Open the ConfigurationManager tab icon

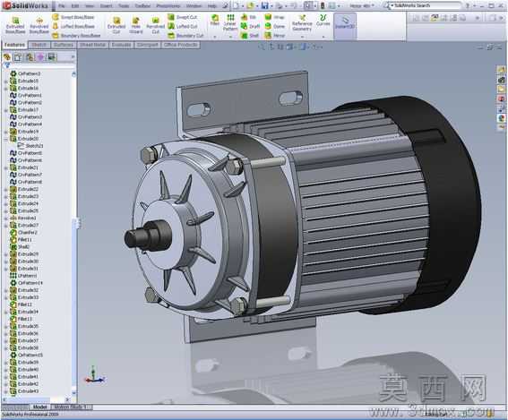[30, 57]
